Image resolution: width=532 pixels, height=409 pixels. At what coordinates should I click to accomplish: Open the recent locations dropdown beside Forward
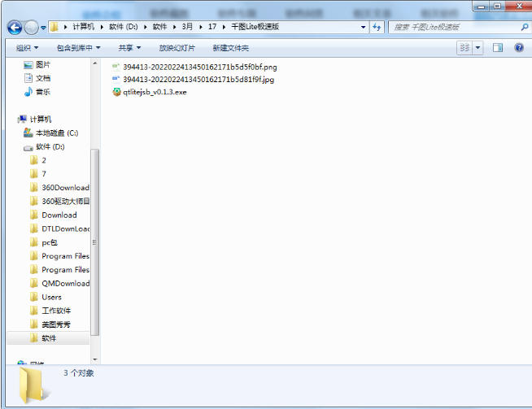(x=43, y=28)
